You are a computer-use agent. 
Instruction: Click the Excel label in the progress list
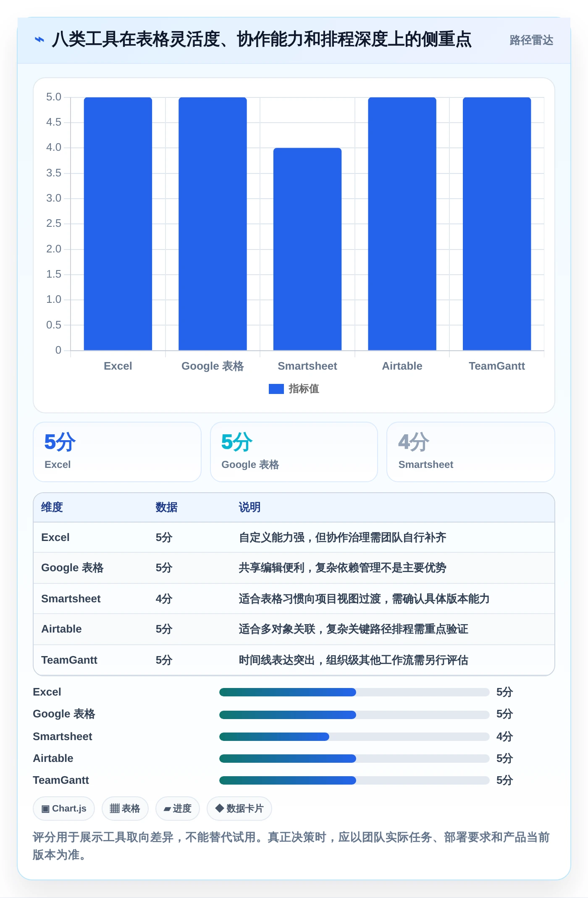(x=47, y=692)
